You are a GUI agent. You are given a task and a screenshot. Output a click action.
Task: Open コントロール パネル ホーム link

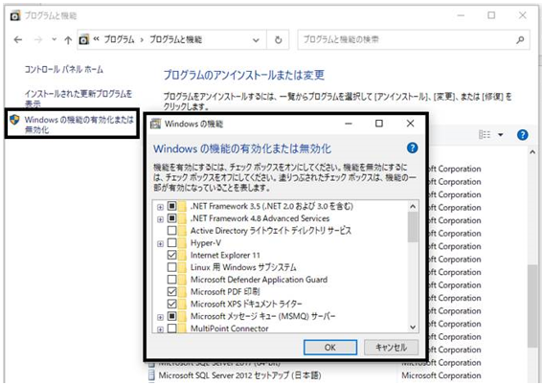tap(64, 69)
